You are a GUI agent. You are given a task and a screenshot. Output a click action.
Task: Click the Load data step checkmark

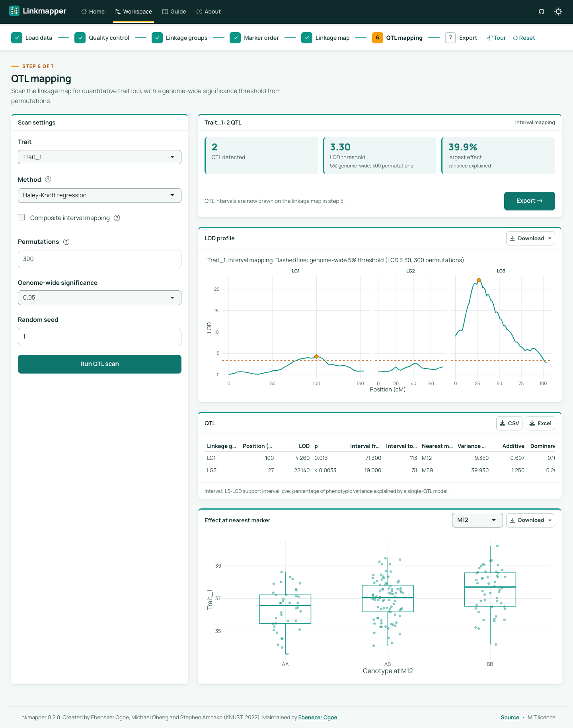(17, 38)
